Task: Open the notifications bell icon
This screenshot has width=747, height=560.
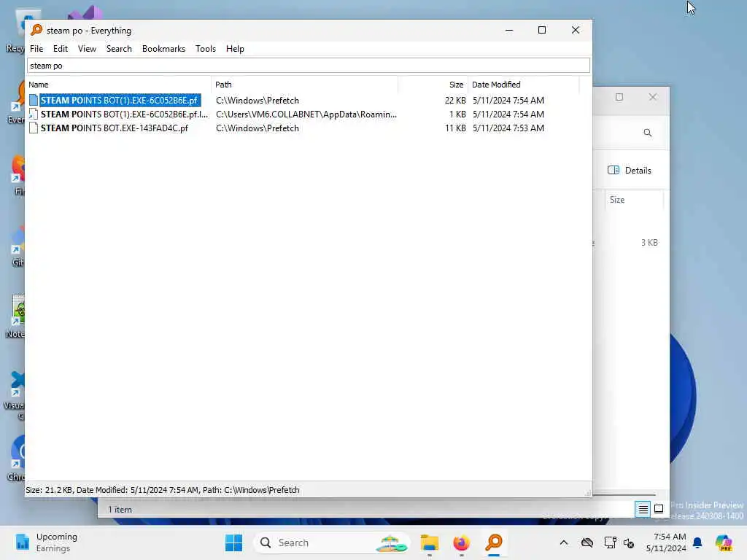Action: 698,542
